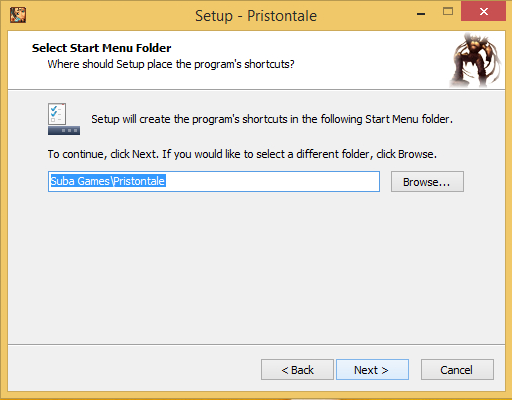Minimize the Setup window
The height and width of the screenshot is (400, 512).
point(421,14)
